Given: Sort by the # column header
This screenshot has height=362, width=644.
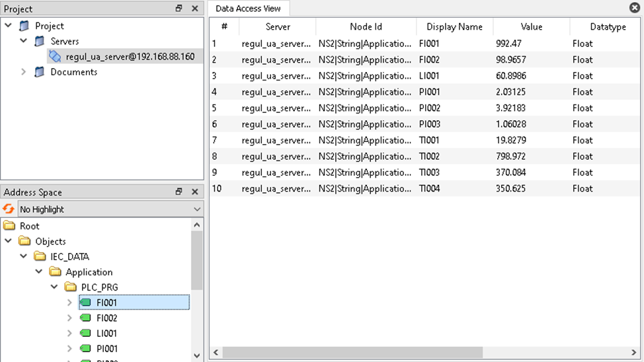Looking at the screenshot, I should 224,26.
